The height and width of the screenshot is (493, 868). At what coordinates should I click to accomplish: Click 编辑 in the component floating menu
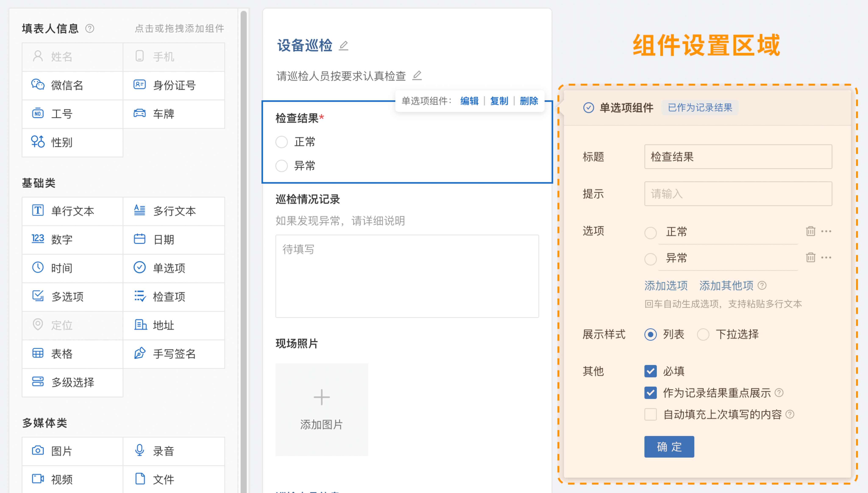(x=469, y=101)
